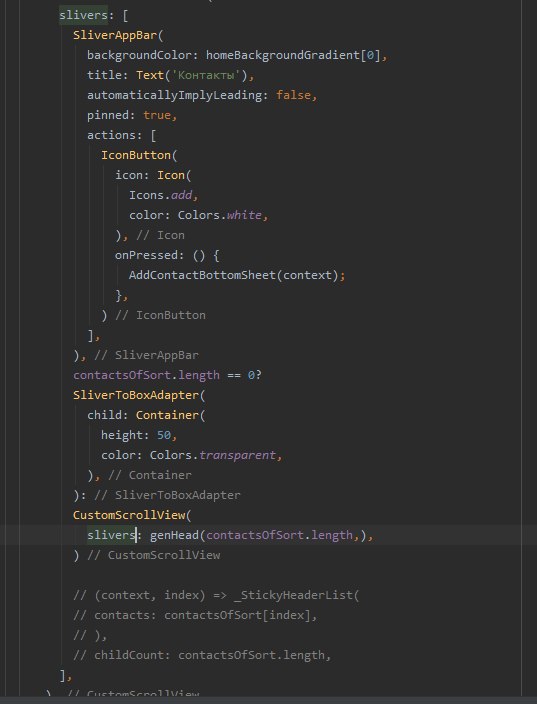Screen dimensions: 537x704
Task: Click 'Colors.white' expression
Action: (x=220, y=215)
